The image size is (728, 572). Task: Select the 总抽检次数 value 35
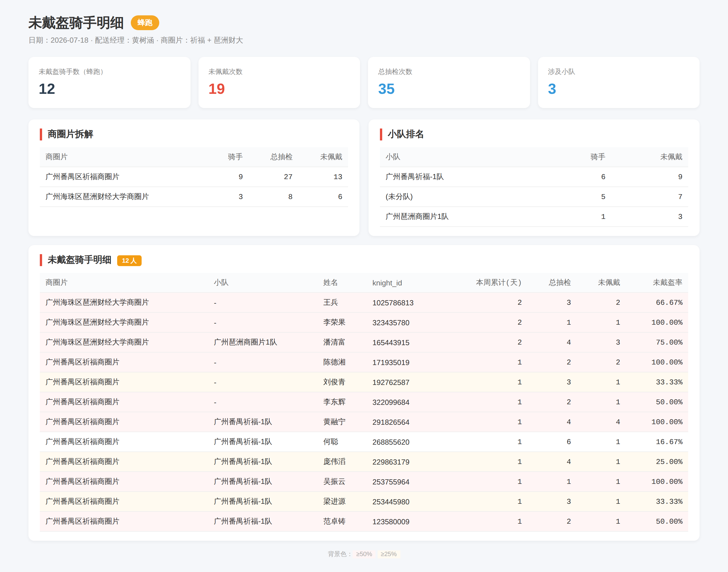[x=386, y=89]
